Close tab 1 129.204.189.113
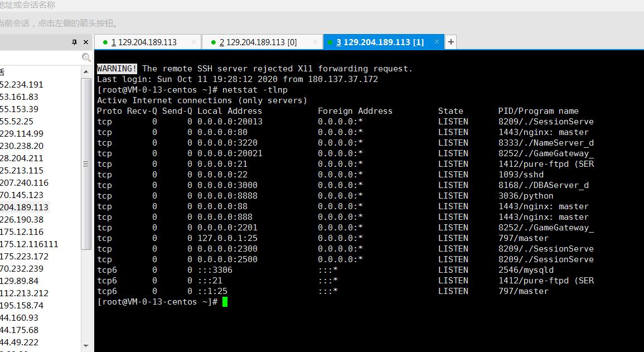The image size is (644, 352). pos(194,42)
